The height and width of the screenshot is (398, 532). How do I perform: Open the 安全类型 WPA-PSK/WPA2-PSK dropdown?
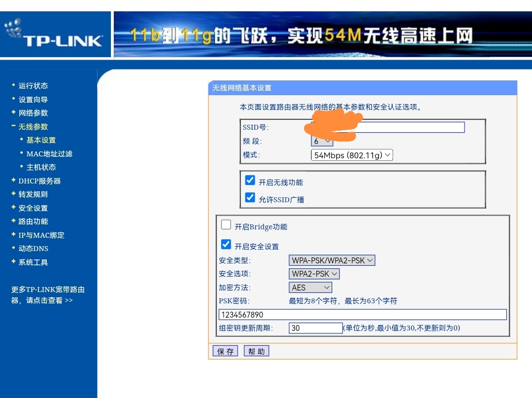[332, 260]
